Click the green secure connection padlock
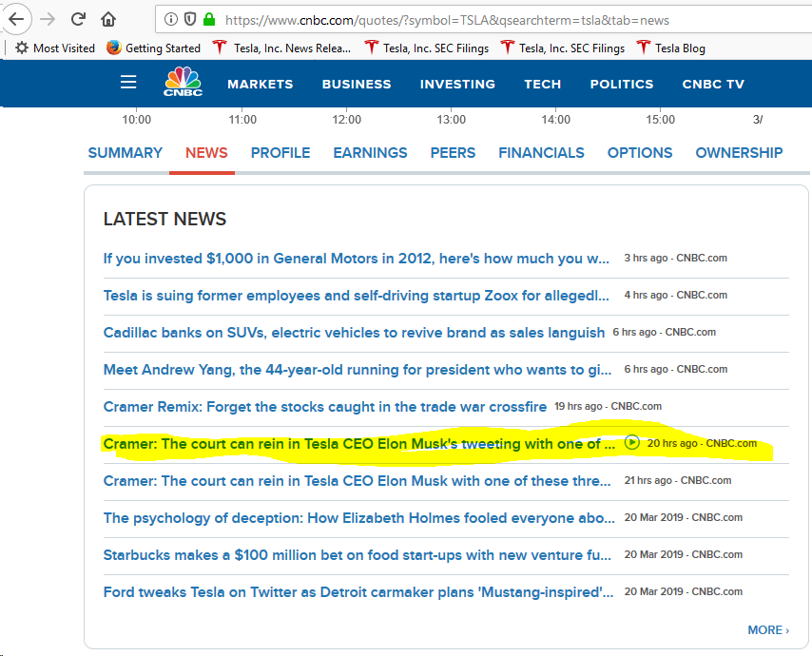This screenshot has width=812, height=656. (x=208, y=20)
